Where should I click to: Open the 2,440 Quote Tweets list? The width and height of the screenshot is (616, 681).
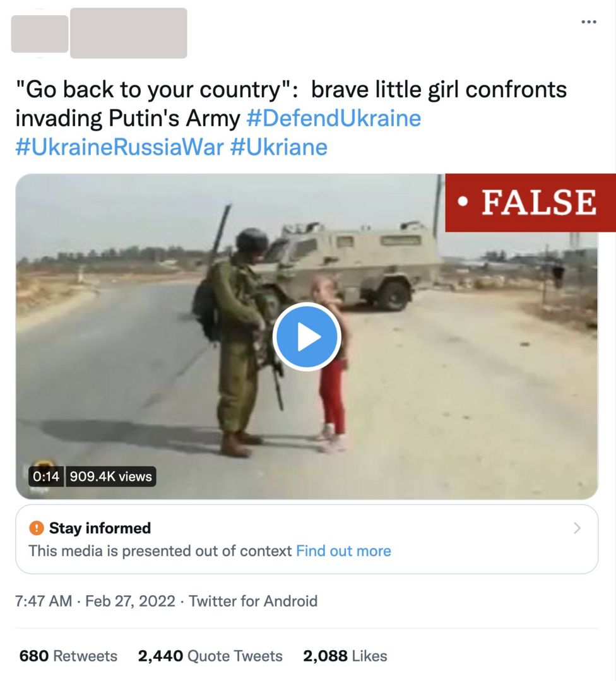210,656
